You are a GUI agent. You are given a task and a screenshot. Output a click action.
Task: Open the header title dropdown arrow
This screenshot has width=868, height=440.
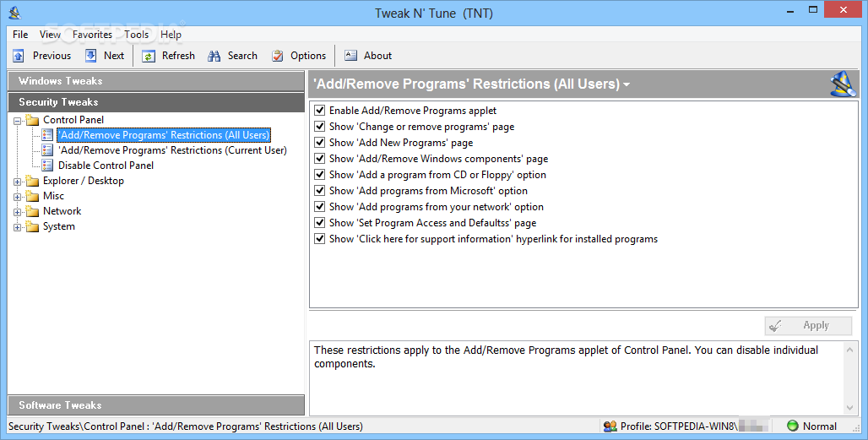(x=627, y=84)
